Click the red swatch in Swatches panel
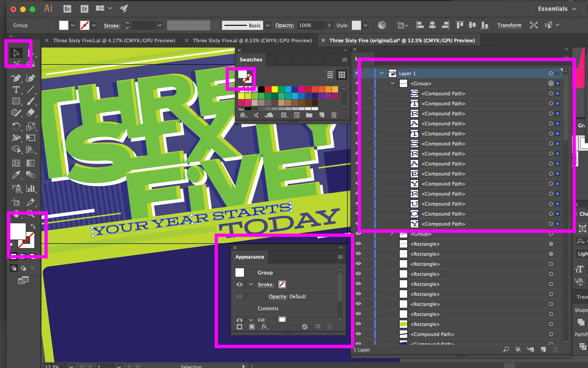Screen dimensions: 588x368 point(268,89)
